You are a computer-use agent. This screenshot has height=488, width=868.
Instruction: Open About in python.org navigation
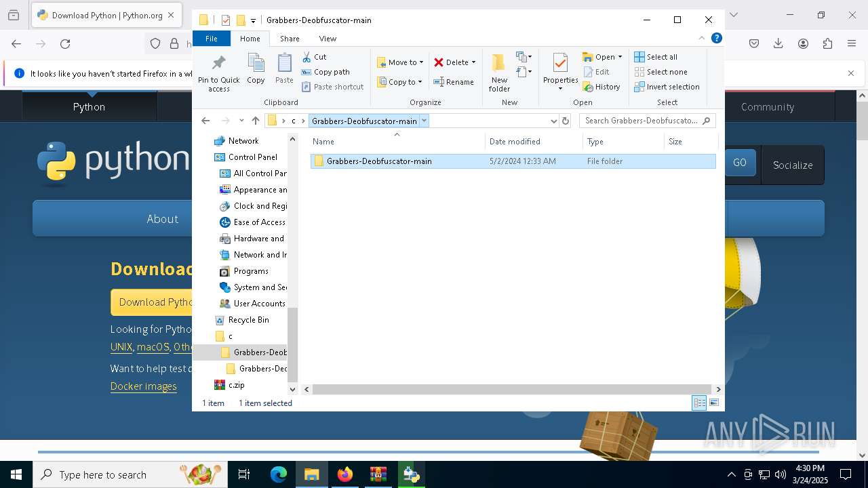point(163,219)
